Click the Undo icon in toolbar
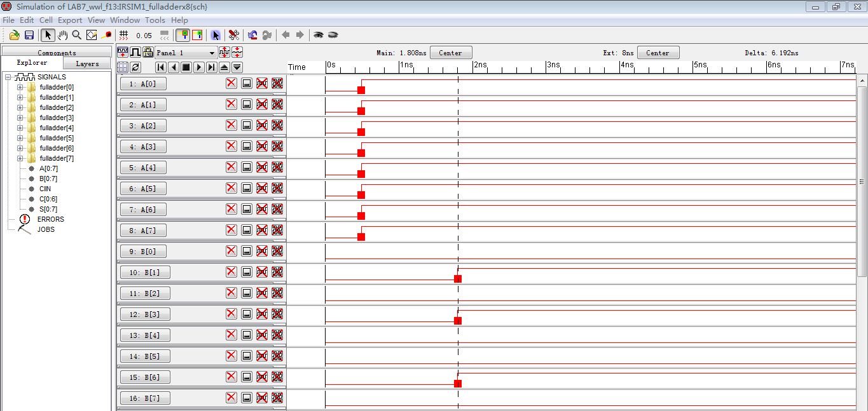868x411 pixels. tap(252, 36)
